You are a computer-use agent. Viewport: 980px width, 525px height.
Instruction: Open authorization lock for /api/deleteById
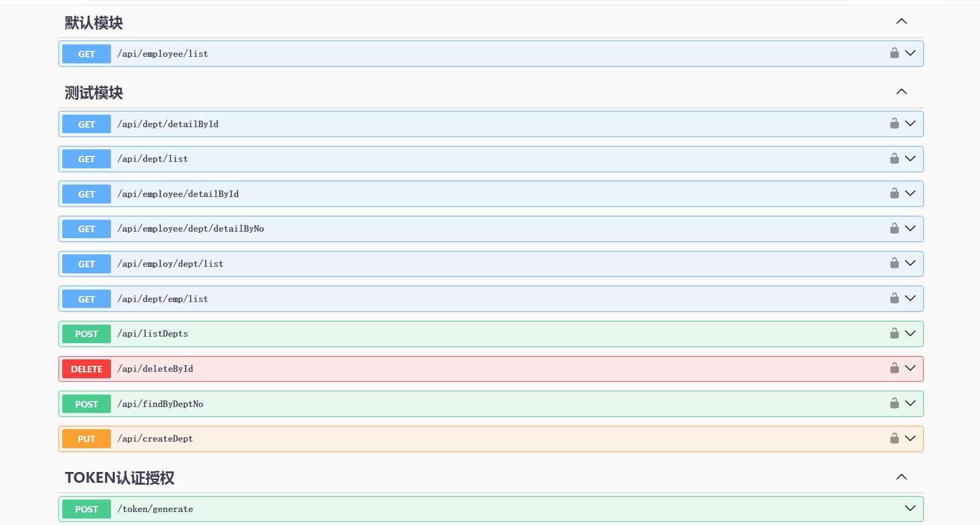[x=894, y=368]
